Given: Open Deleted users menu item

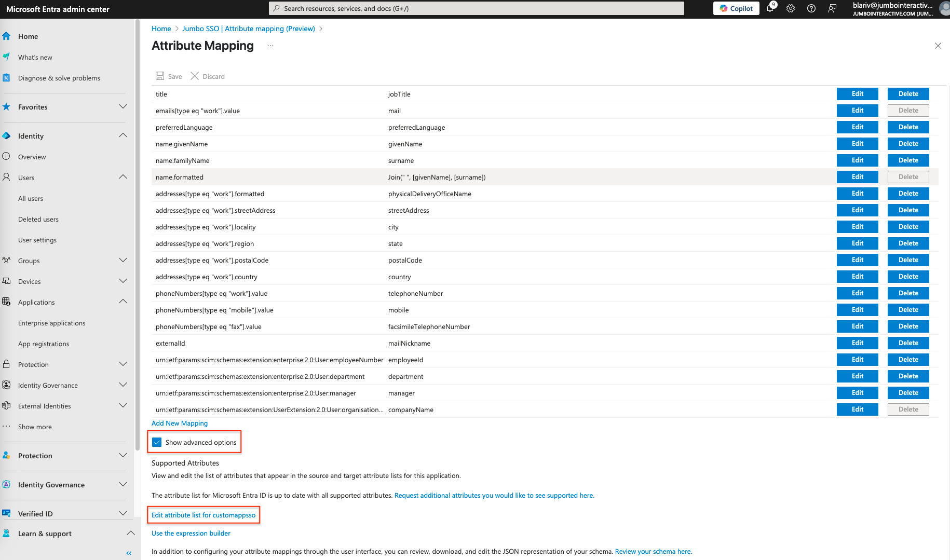Looking at the screenshot, I should [38, 219].
